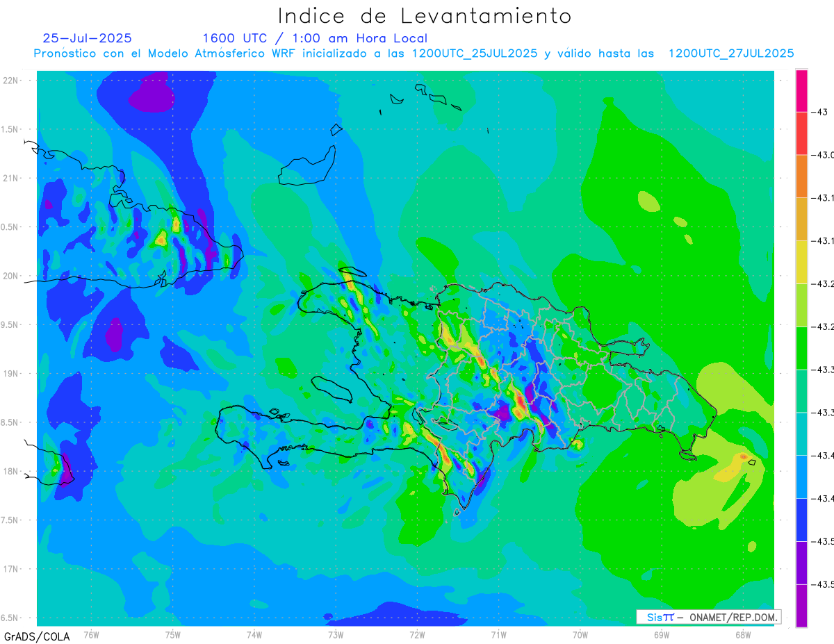Pick the pure green swatch in the legend
This screenshot has height=644, width=834.
pyautogui.click(x=801, y=348)
